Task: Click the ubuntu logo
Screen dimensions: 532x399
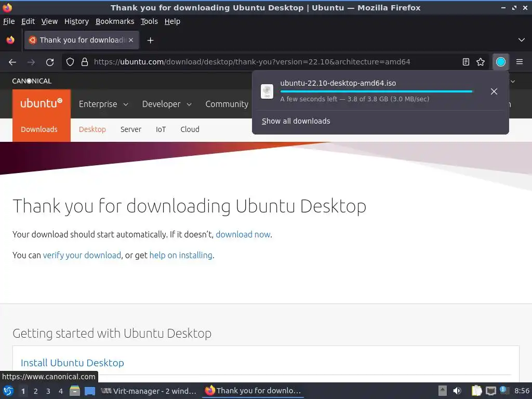Action: tap(42, 103)
